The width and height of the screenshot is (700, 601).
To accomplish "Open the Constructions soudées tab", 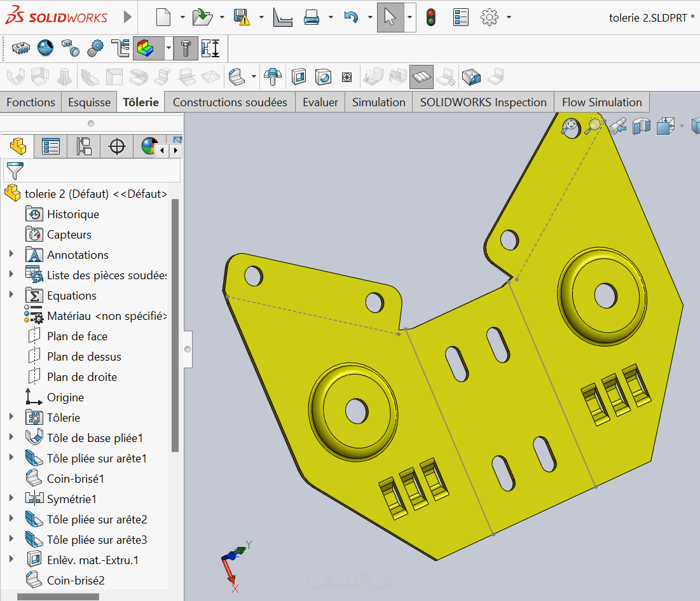I will click(230, 102).
